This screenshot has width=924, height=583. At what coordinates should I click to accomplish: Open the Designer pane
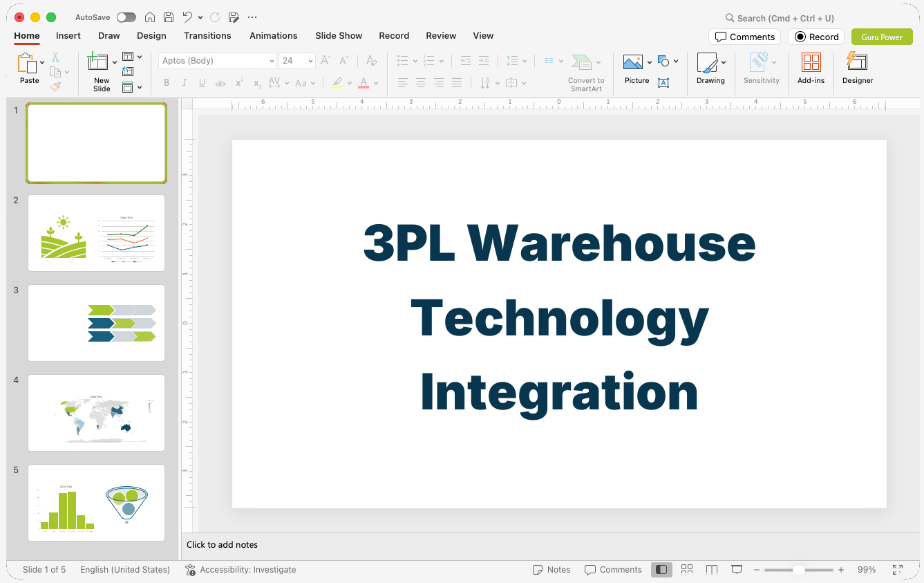pyautogui.click(x=858, y=69)
